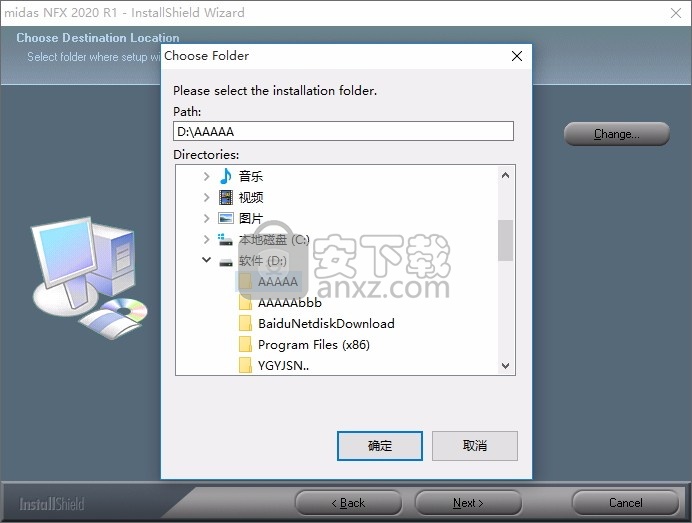Viewport: 692px width, 523px height.
Task: Click the picture icon for 图片
Action: [226, 218]
